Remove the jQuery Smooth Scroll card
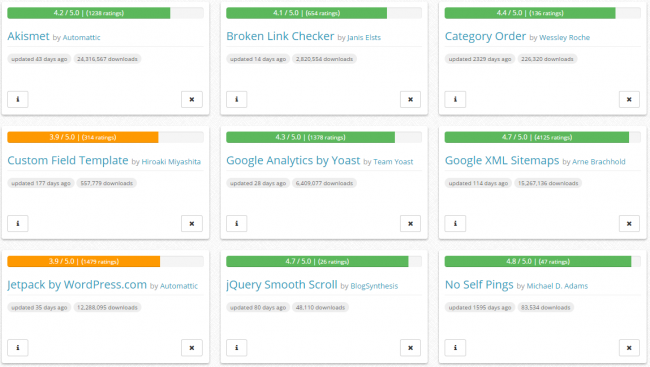Viewport: 650px width, 367px height. point(410,348)
